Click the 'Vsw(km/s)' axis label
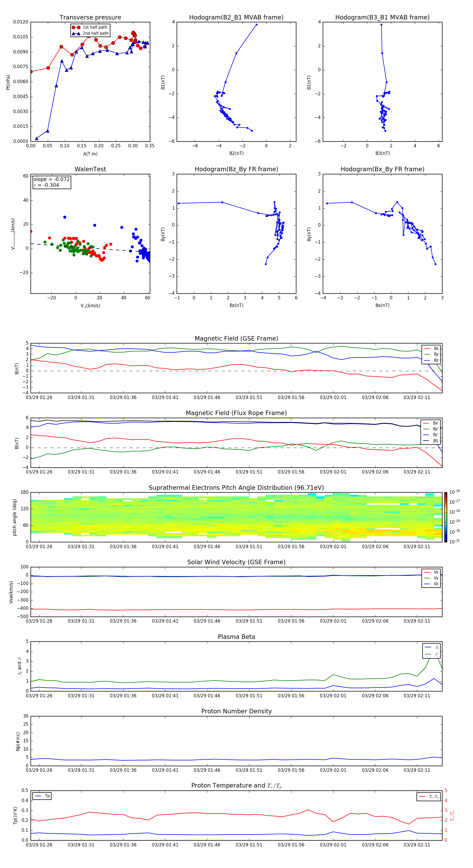This screenshot has width=473, height=868. [11, 592]
